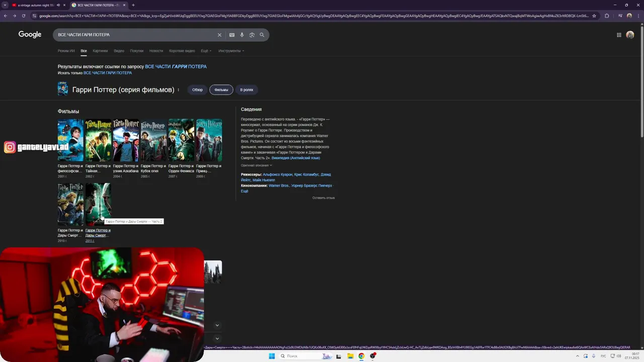Image resolution: width=644 pixels, height=362 pixels.
Task: Switch to Режим ИИ search mode
Action: [x=66, y=51]
